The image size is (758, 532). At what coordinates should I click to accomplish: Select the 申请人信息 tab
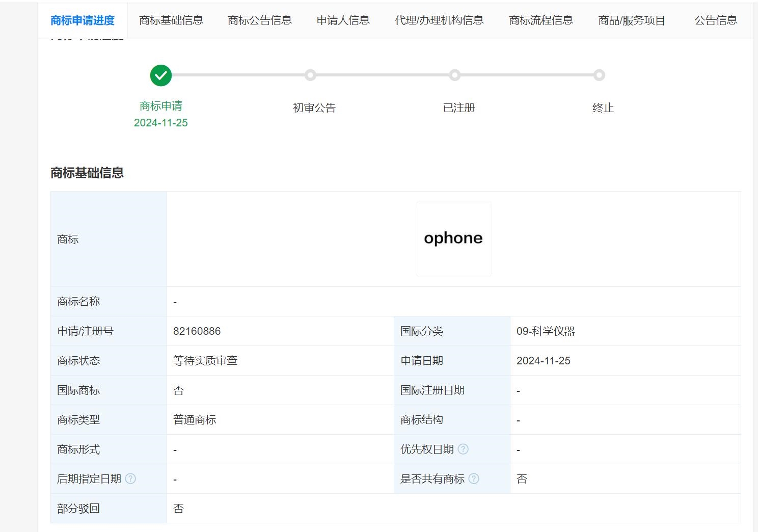343,20
